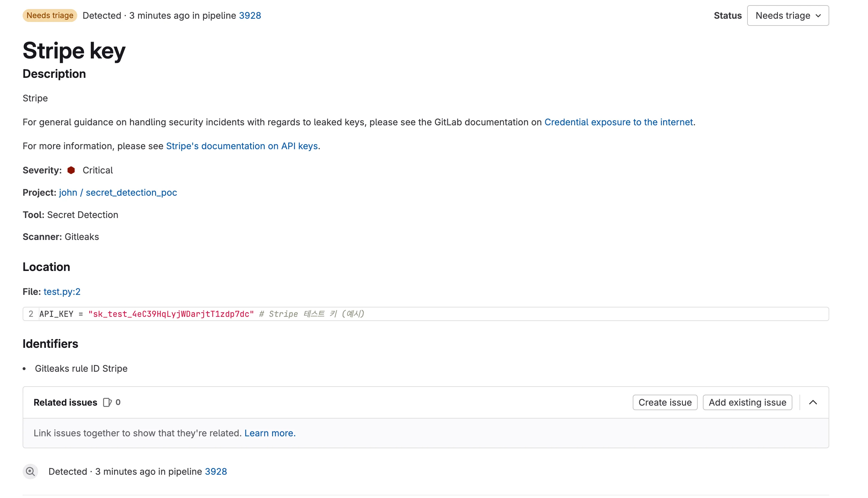
Task: Click the Create issue button
Action: 665,403
